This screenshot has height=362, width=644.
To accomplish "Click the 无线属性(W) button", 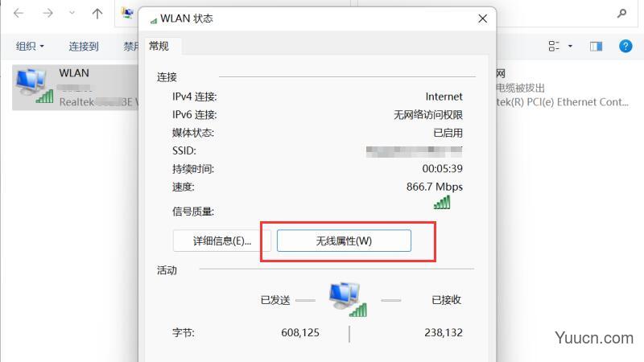I will (344, 241).
